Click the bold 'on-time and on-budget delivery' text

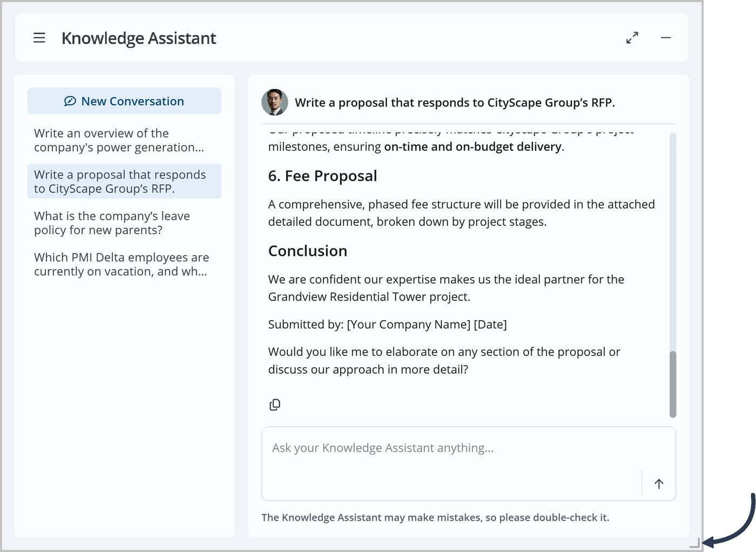pyautogui.click(x=473, y=147)
